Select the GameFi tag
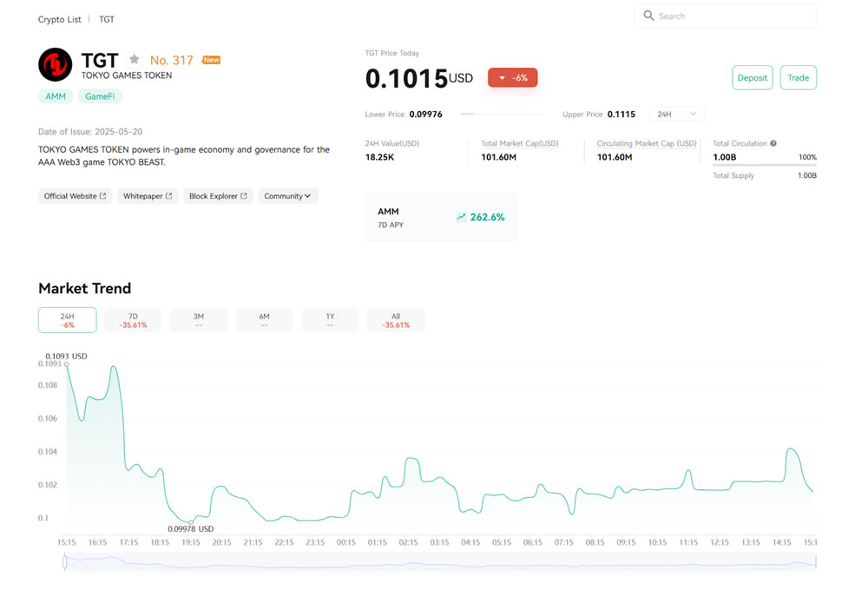The width and height of the screenshot is (868, 596). [100, 96]
